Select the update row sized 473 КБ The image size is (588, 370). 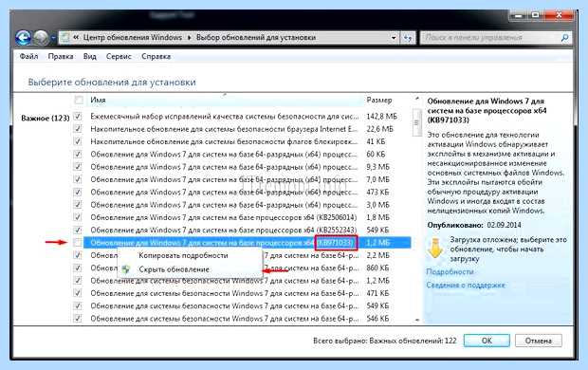[x=241, y=193]
